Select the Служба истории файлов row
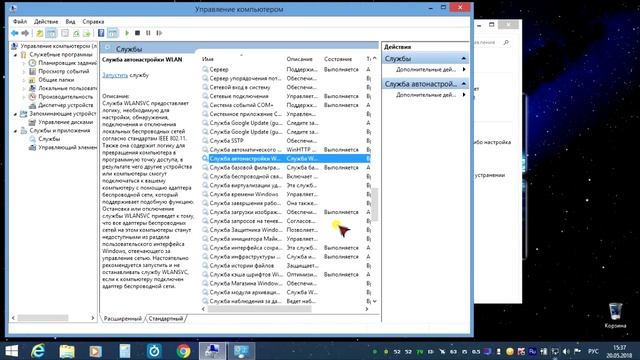The width and height of the screenshot is (640, 360). click(x=286, y=266)
